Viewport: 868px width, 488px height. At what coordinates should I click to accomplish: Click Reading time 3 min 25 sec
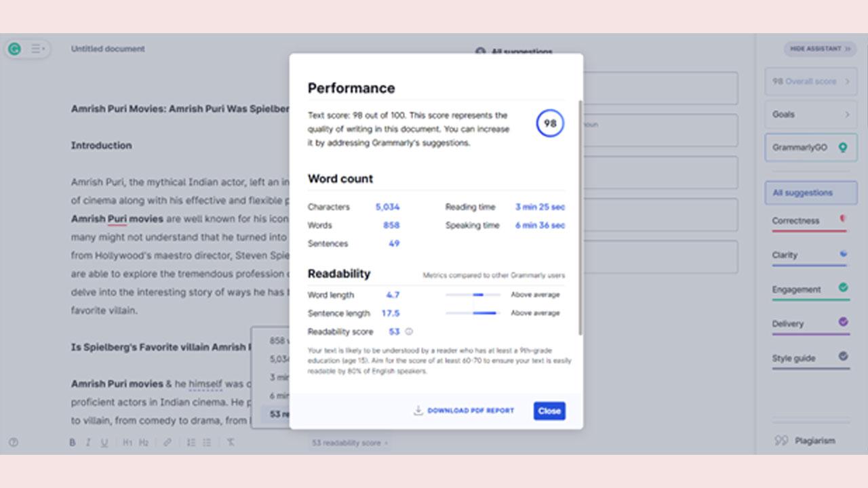tap(540, 207)
